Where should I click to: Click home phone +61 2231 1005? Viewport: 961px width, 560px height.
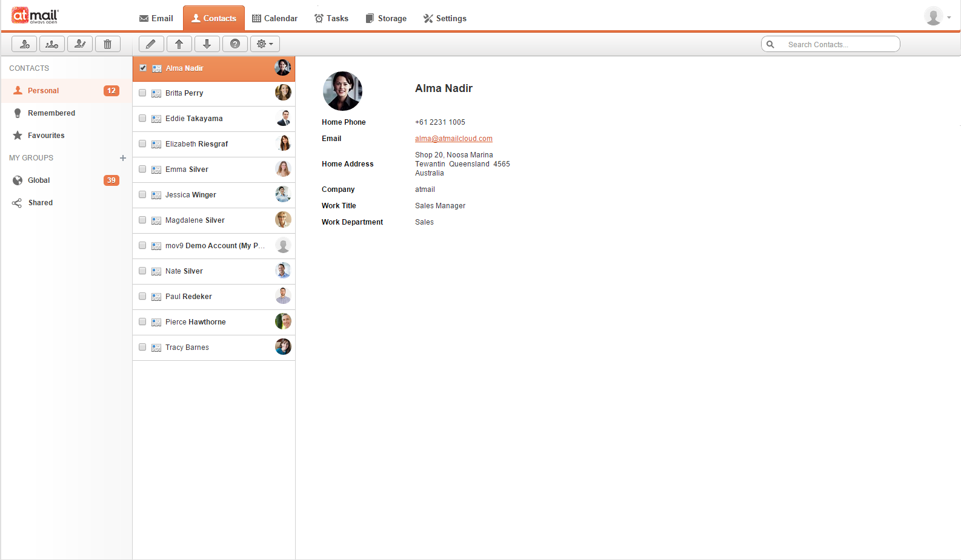(440, 122)
